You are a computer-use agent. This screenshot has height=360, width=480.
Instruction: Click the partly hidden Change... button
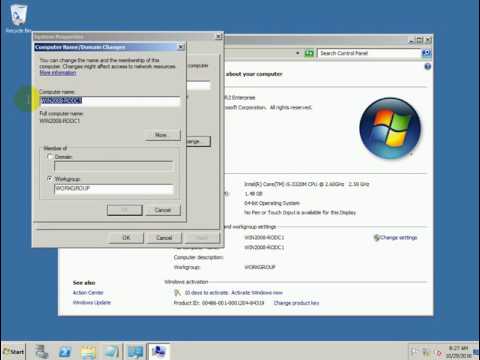(198, 141)
